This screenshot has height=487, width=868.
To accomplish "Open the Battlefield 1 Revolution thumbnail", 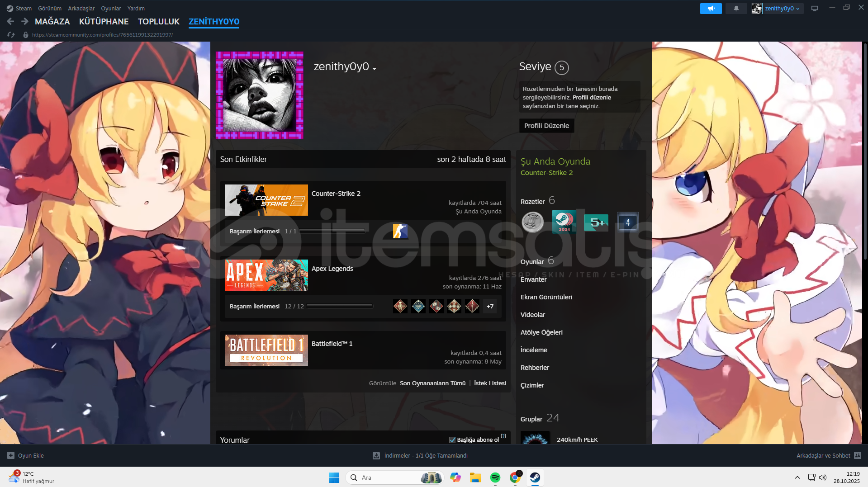I will [266, 350].
